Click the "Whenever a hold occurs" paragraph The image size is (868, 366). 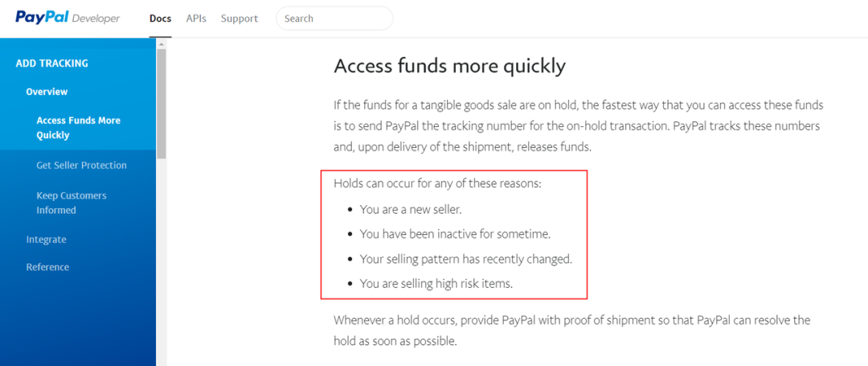click(x=571, y=331)
